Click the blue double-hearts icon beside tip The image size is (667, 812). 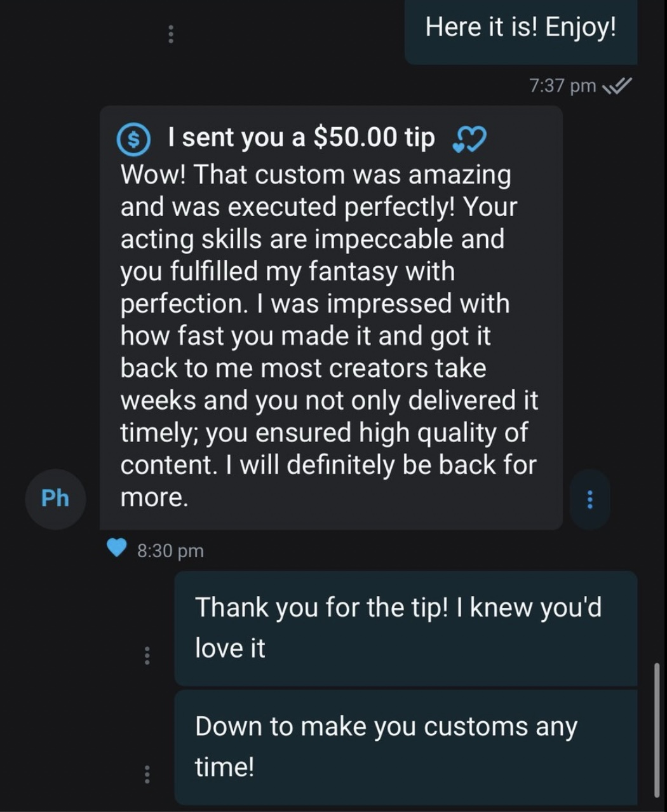pos(469,140)
